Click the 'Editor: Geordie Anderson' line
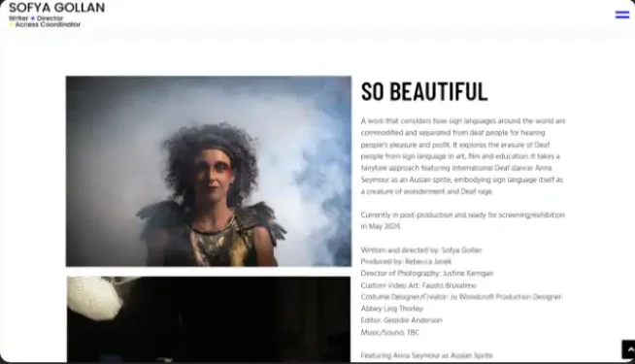The height and width of the screenshot is (364, 635). pos(401,320)
